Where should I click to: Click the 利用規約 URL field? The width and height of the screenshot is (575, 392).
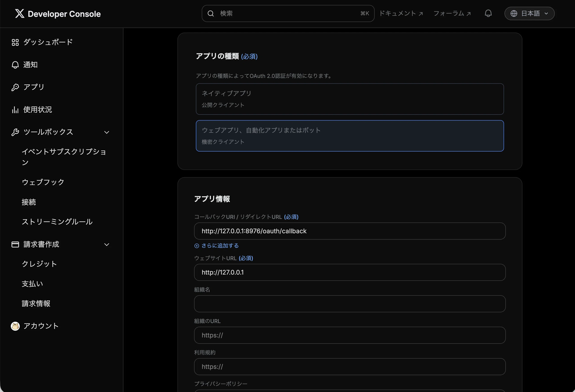[350, 367]
